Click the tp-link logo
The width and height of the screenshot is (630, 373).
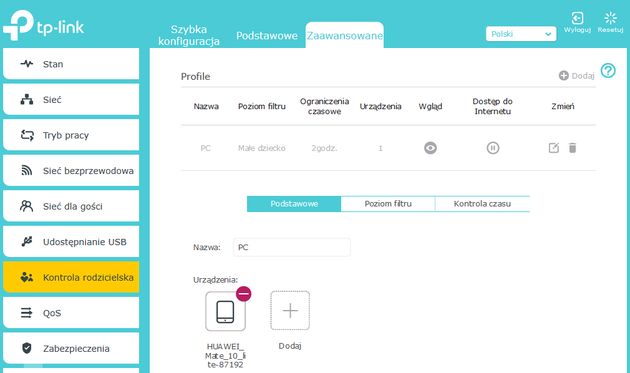[x=43, y=25]
